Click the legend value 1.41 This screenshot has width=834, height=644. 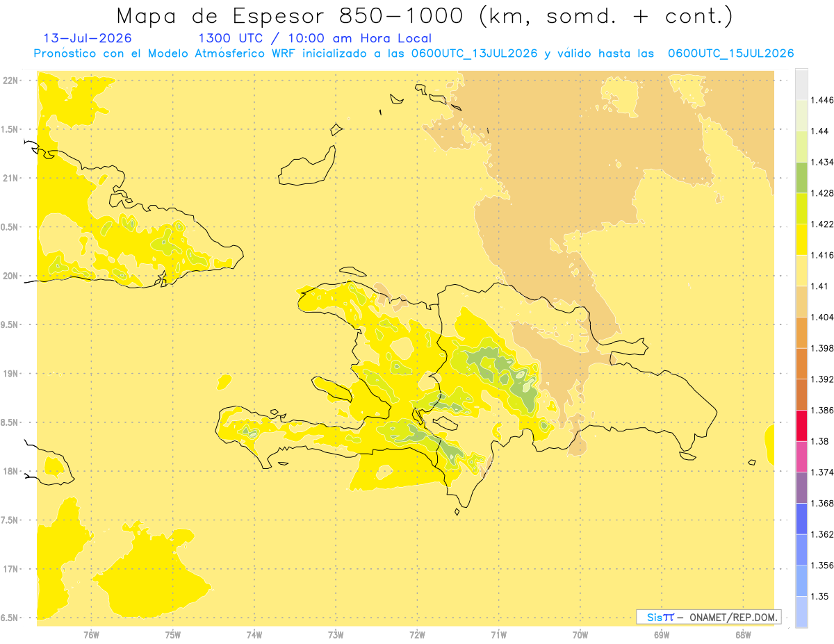[x=820, y=286]
